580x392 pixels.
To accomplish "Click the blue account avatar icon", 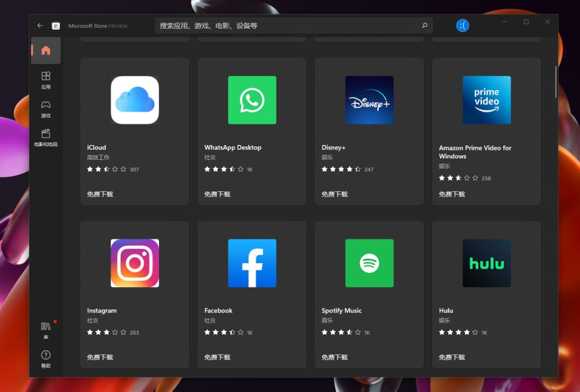I will click(462, 25).
